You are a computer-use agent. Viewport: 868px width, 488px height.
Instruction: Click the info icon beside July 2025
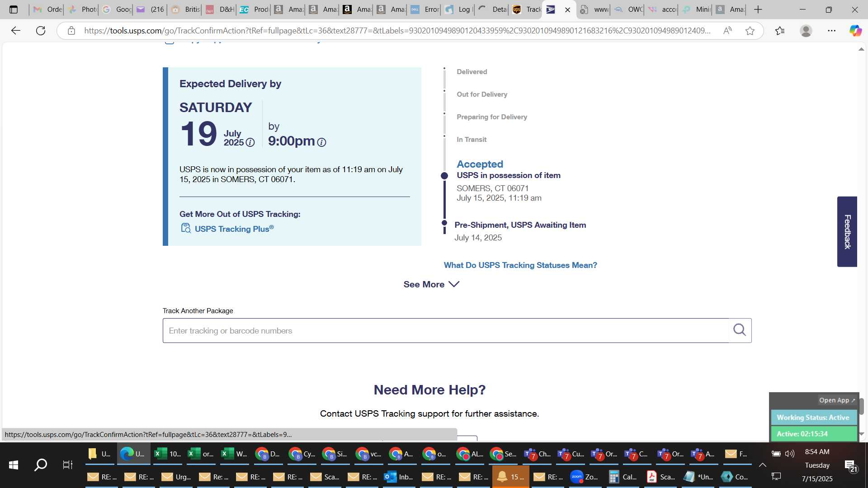tap(250, 142)
